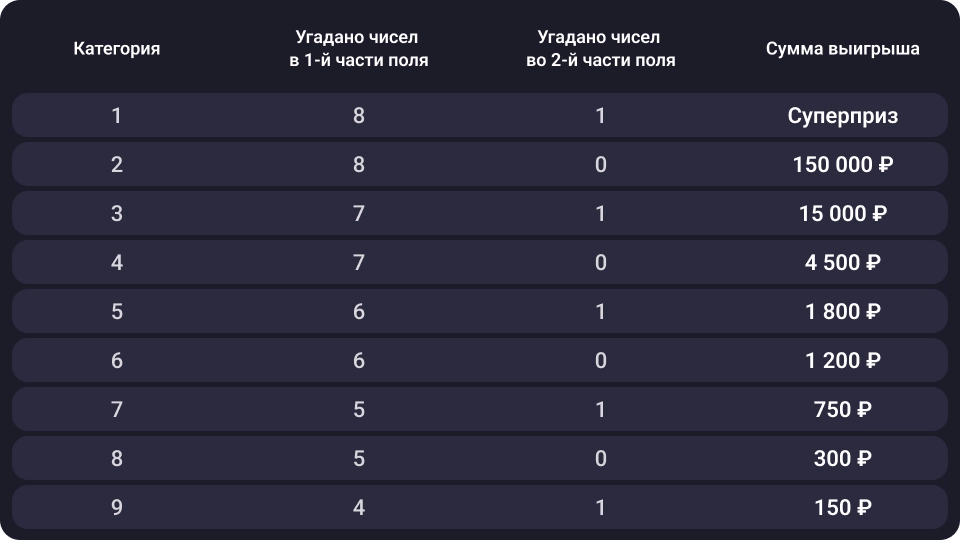
Task: Select category number 9 in last row
Action: pyautogui.click(x=116, y=508)
